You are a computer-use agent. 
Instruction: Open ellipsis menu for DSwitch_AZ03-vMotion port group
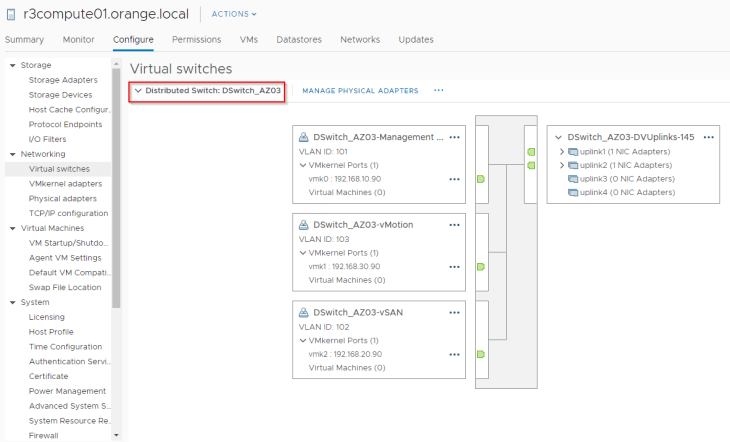(454, 225)
